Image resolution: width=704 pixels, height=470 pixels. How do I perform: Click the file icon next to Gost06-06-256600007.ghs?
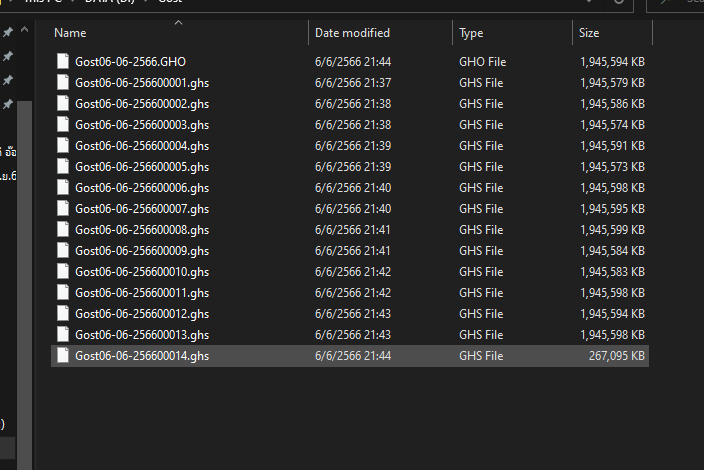[63, 209]
